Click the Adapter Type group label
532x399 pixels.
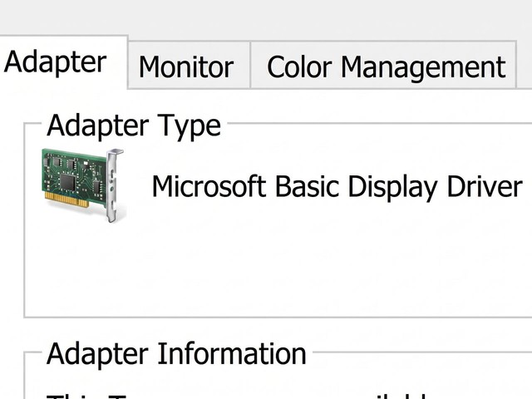134,126
